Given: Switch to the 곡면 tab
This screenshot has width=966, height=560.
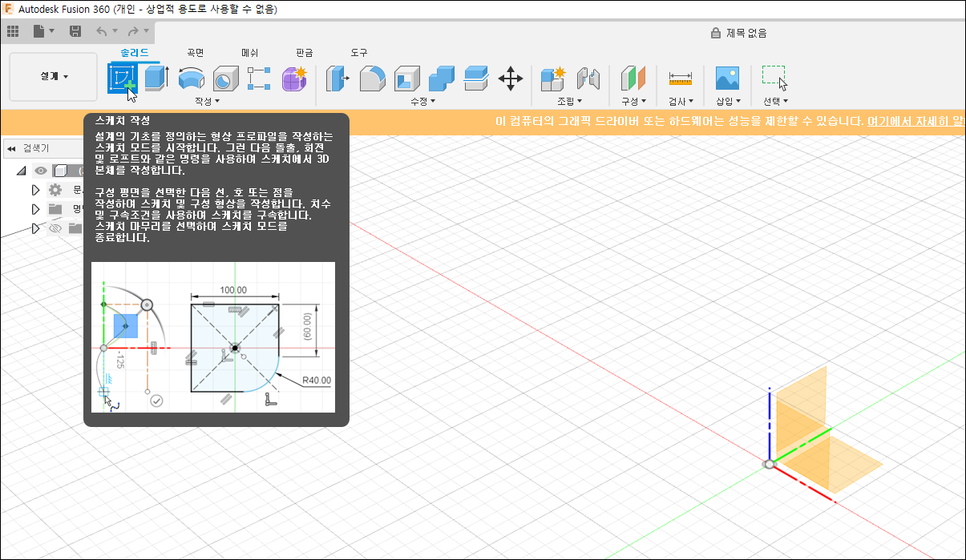Looking at the screenshot, I should coord(196,52).
